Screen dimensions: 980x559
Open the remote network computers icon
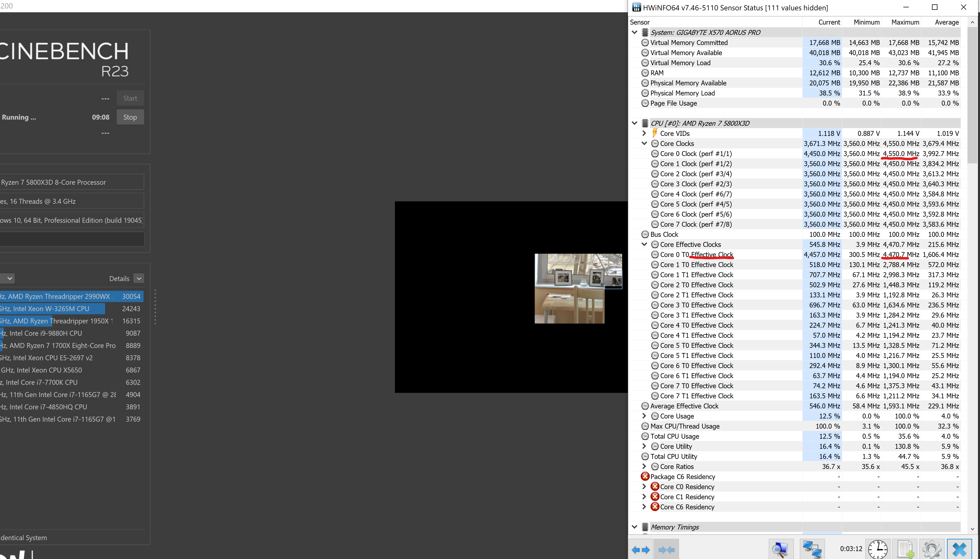pyautogui.click(x=812, y=549)
